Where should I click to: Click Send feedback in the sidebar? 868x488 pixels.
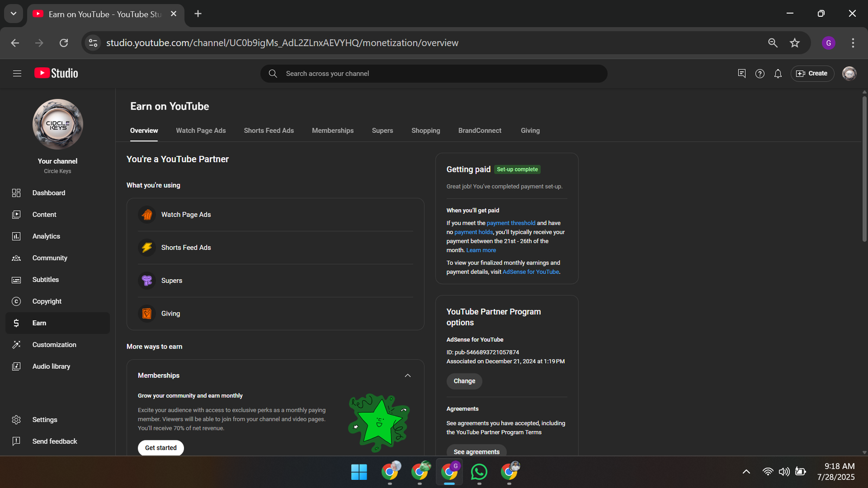pos(58,441)
